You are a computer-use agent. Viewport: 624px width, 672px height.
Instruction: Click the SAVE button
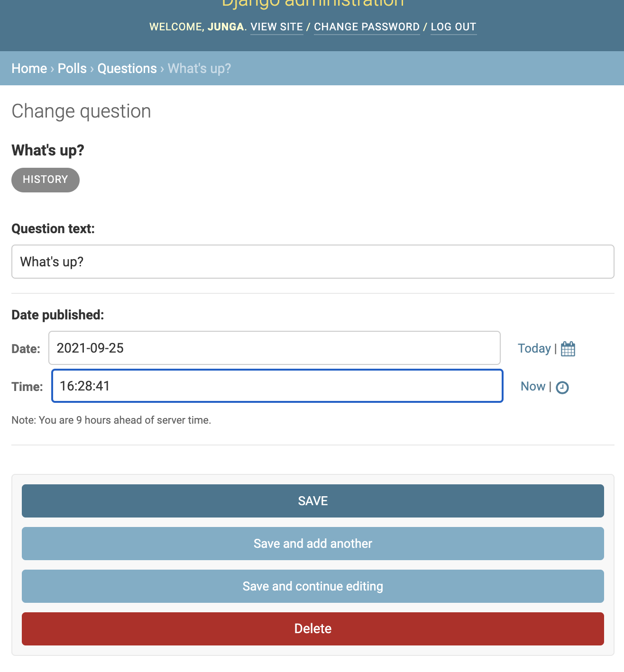click(313, 501)
